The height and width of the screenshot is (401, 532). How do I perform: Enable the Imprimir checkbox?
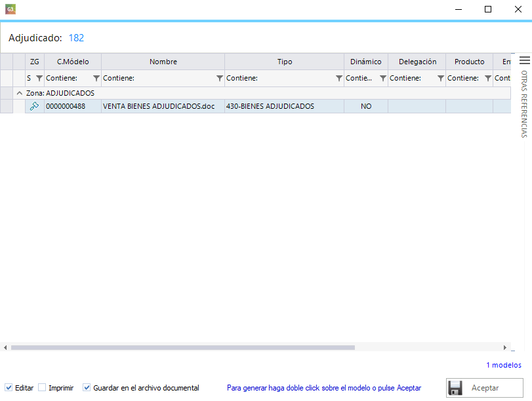[42, 387]
